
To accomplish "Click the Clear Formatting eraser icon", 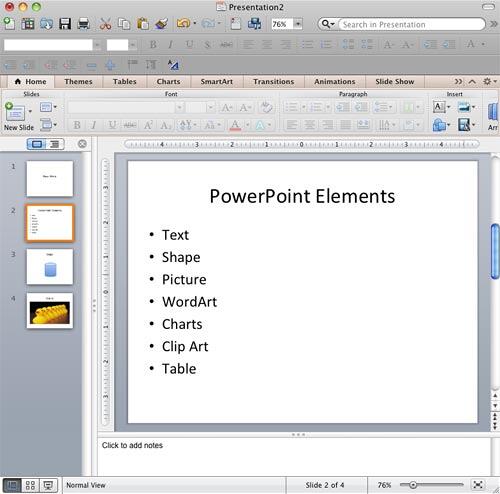I will [x=267, y=107].
